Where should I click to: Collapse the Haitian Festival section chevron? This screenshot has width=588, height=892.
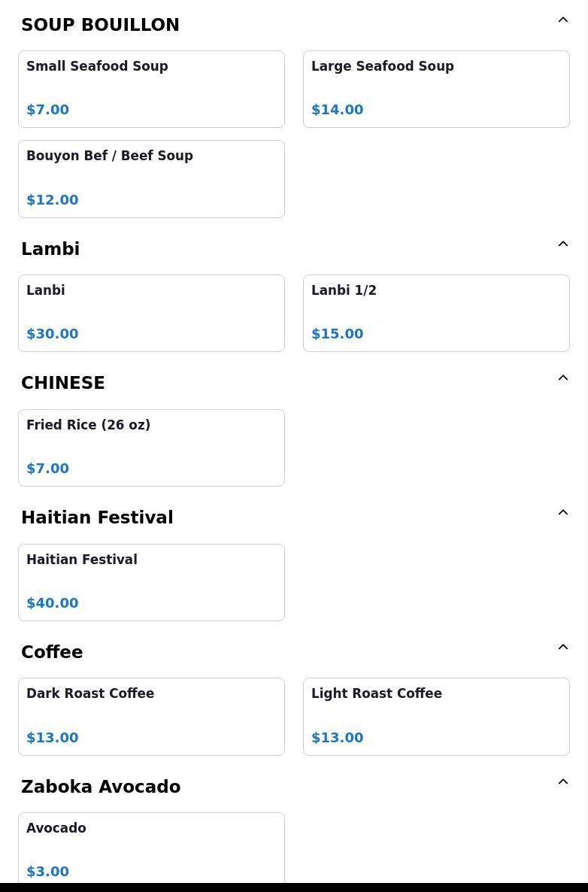point(562,513)
